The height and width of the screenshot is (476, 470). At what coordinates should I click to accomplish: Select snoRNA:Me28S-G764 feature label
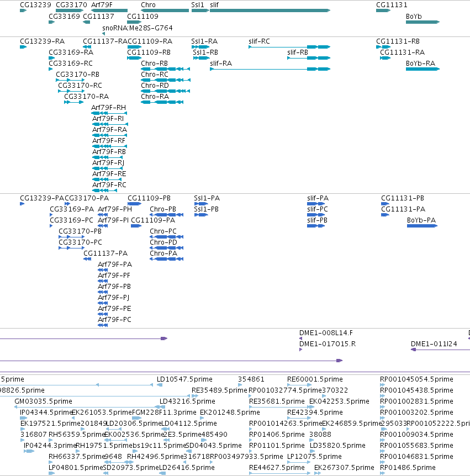(x=137, y=28)
